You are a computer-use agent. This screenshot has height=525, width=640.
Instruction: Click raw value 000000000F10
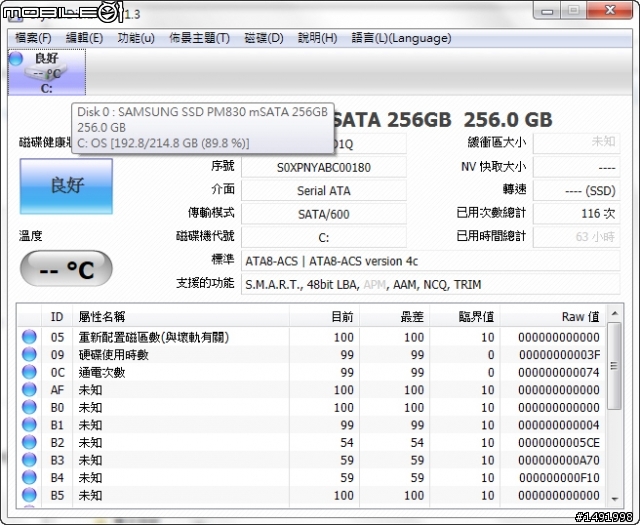click(559, 478)
